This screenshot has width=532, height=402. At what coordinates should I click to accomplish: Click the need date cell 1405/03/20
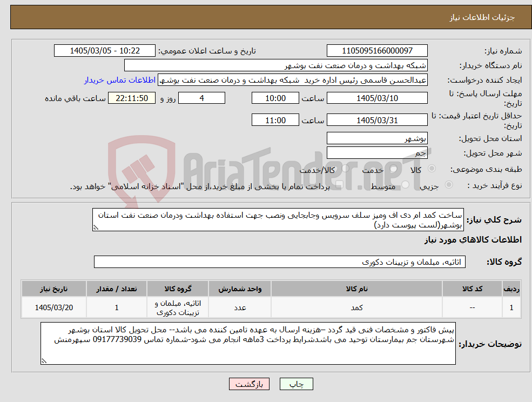[54, 307]
